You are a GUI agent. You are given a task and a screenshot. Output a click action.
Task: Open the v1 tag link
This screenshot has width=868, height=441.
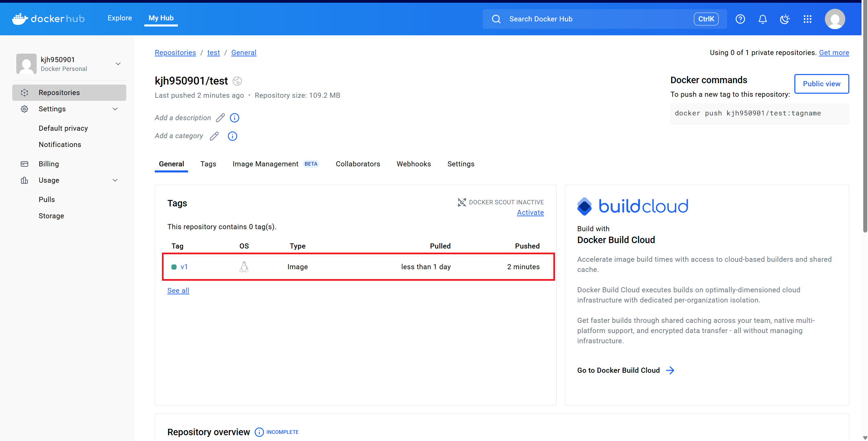[184, 267]
